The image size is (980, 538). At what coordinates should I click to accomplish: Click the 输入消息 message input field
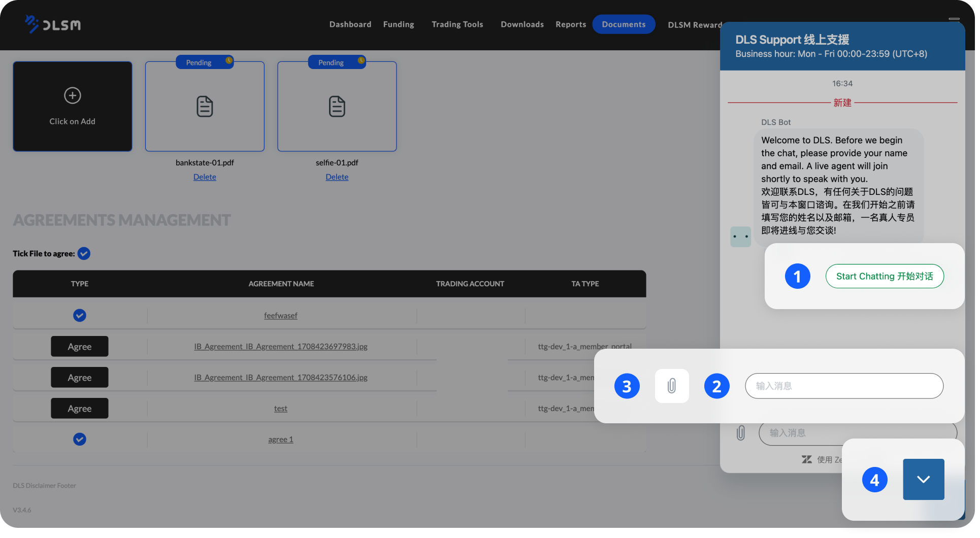[843, 386]
